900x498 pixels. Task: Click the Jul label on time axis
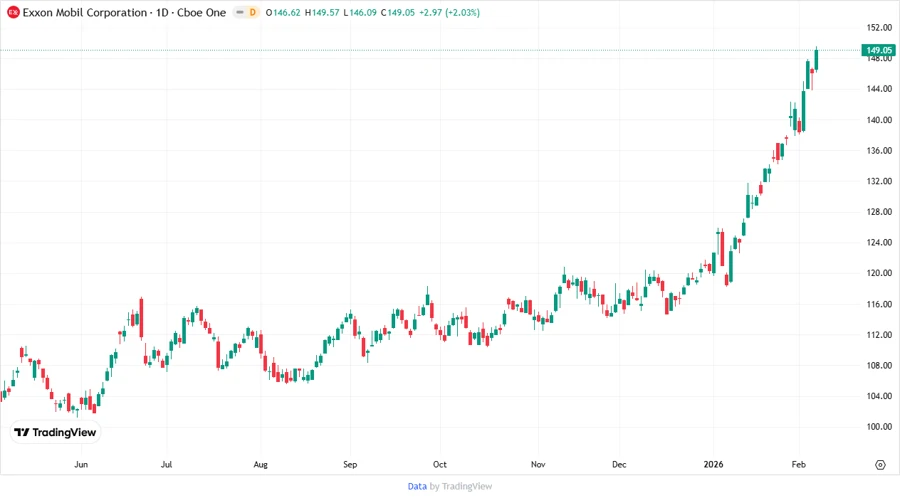point(166,464)
